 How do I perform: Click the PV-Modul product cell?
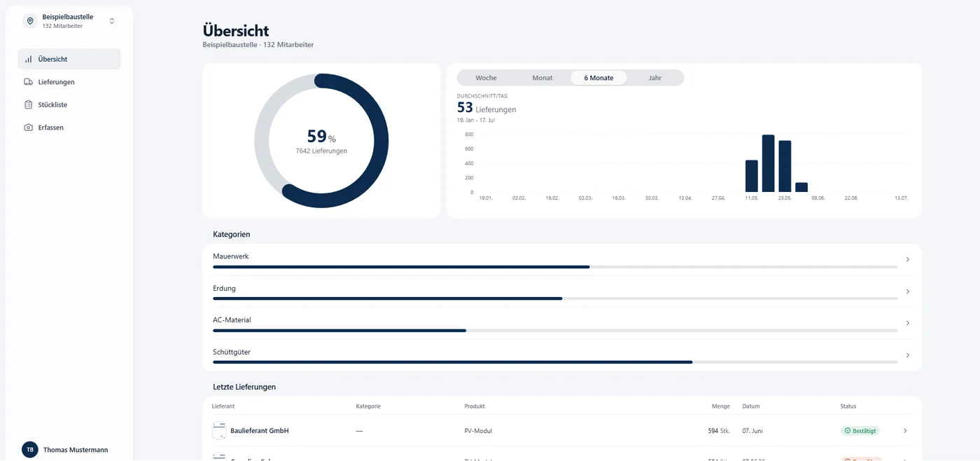[478, 431]
